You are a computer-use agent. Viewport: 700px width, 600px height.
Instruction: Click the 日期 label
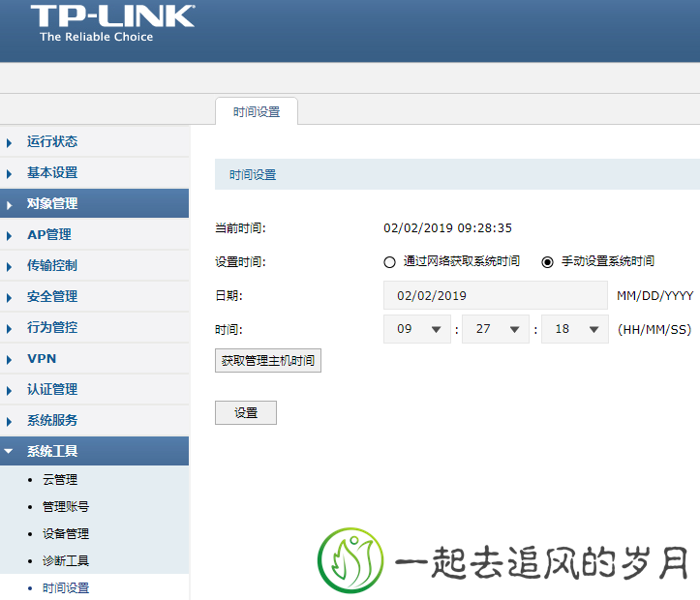228,295
